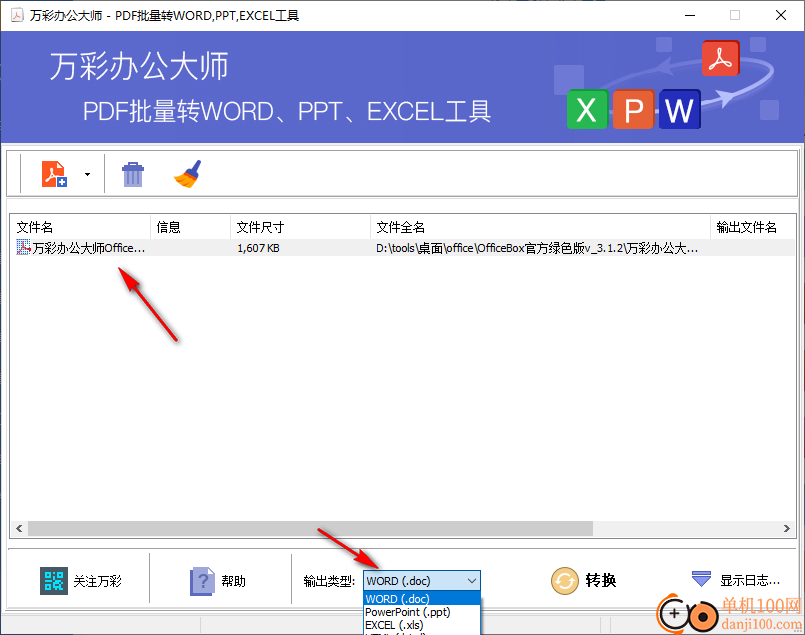
Task: Click the app icon in title bar
Action: click(x=17, y=15)
